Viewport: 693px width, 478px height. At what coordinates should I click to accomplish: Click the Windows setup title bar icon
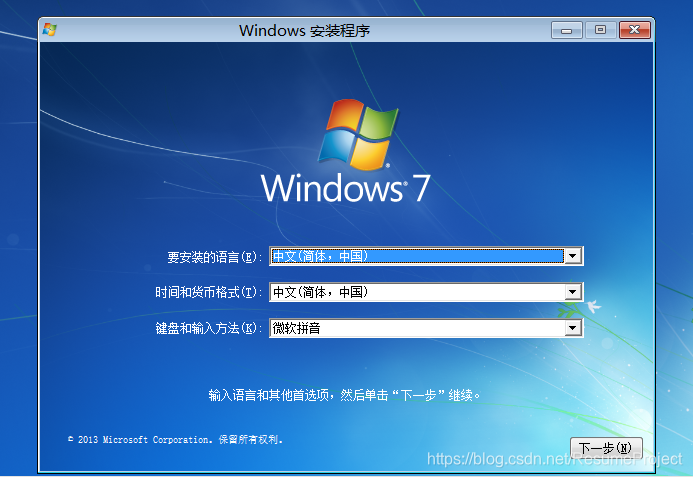[x=50, y=30]
